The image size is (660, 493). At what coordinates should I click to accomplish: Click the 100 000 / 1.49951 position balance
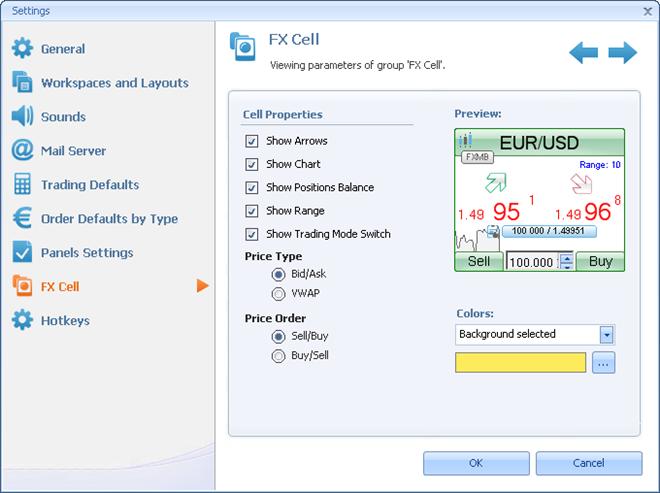click(x=548, y=231)
